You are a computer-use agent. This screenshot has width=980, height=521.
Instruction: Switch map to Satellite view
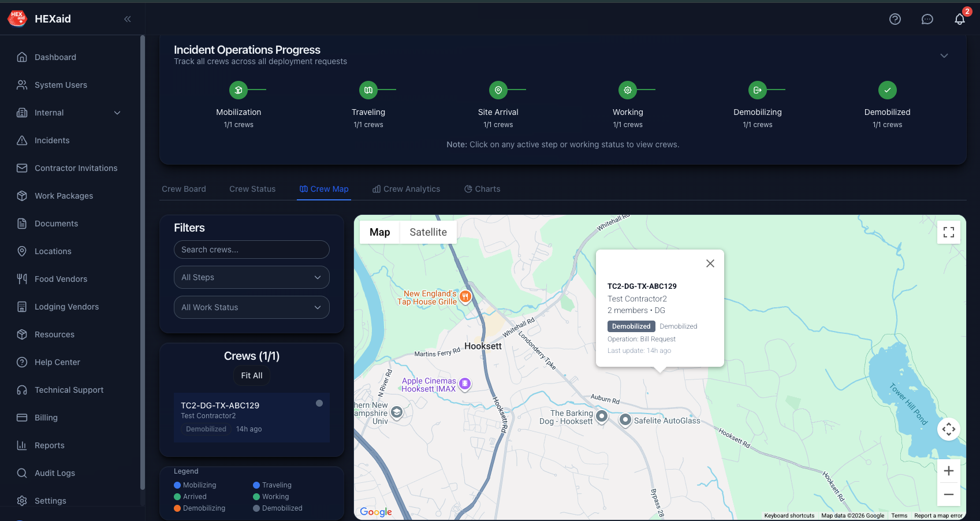pos(428,232)
